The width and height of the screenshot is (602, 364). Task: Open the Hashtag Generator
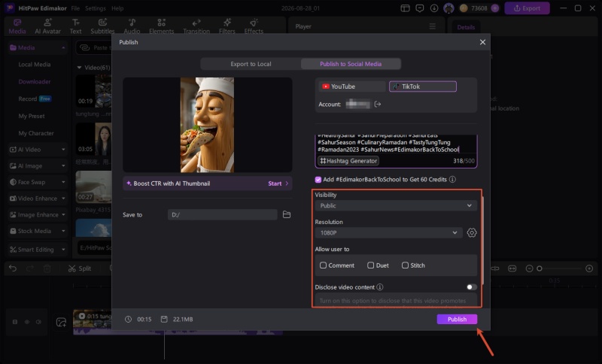(348, 161)
